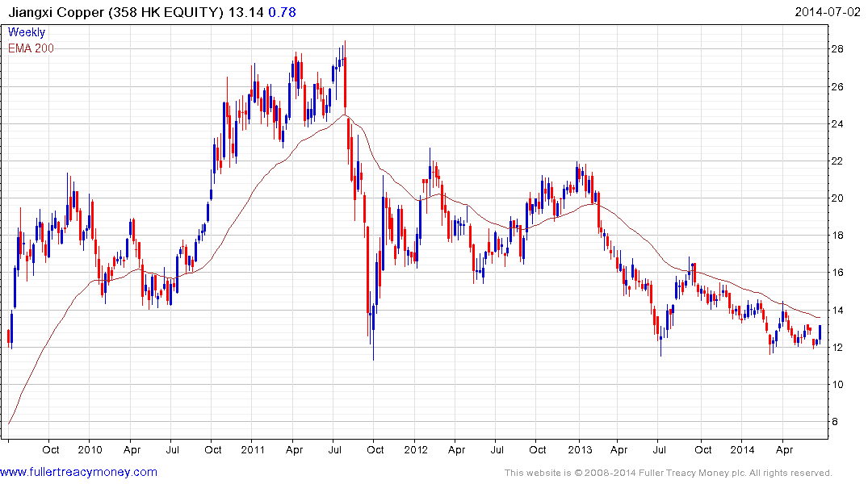Select the last price value 13.14
The height and width of the screenshot is (484, 868).
click(245, 12)
